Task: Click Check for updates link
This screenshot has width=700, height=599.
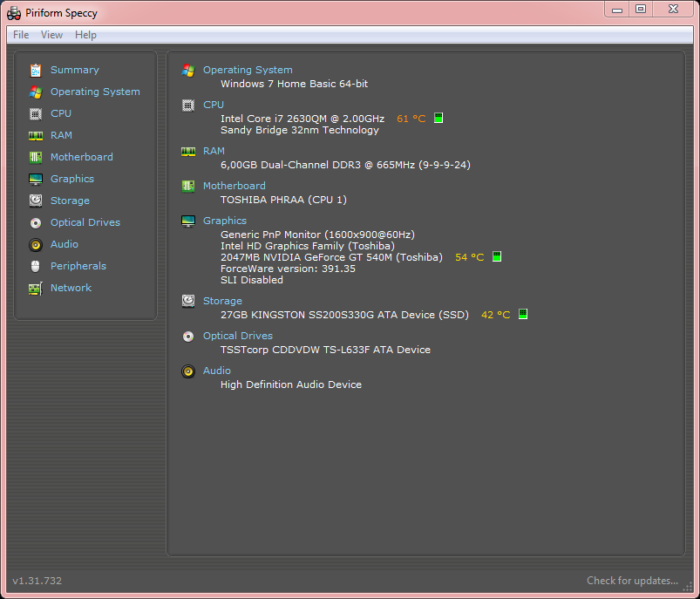Action: [x=632, y=581]
